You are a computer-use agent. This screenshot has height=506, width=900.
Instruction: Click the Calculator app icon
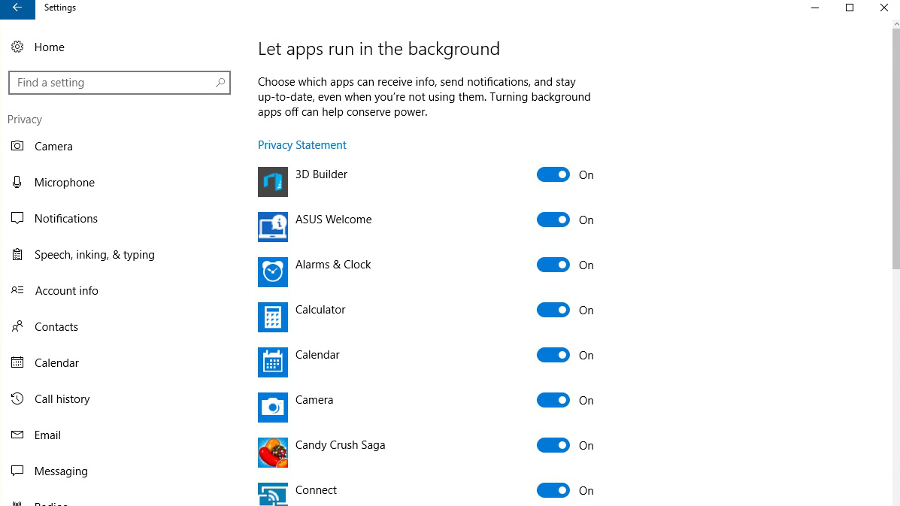click(273, 317)
